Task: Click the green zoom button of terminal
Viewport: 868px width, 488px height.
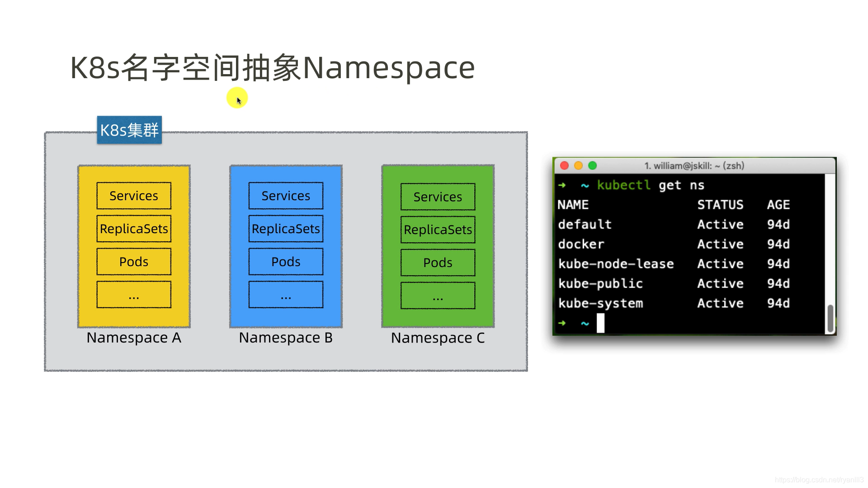Action: 592,166
